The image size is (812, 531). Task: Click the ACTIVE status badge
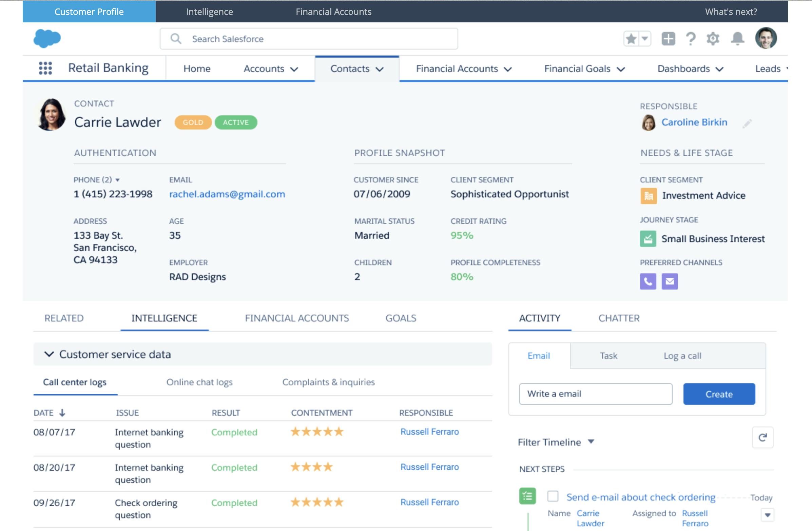click(236, 122)
